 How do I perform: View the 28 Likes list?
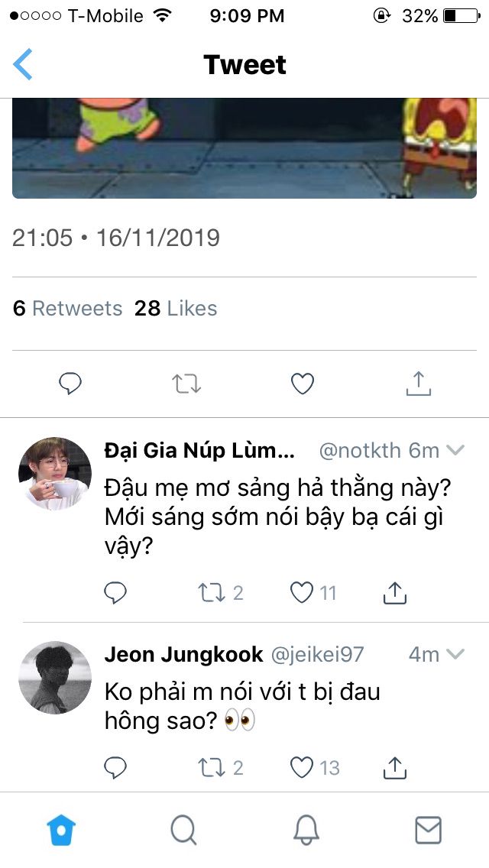[176, 309]
